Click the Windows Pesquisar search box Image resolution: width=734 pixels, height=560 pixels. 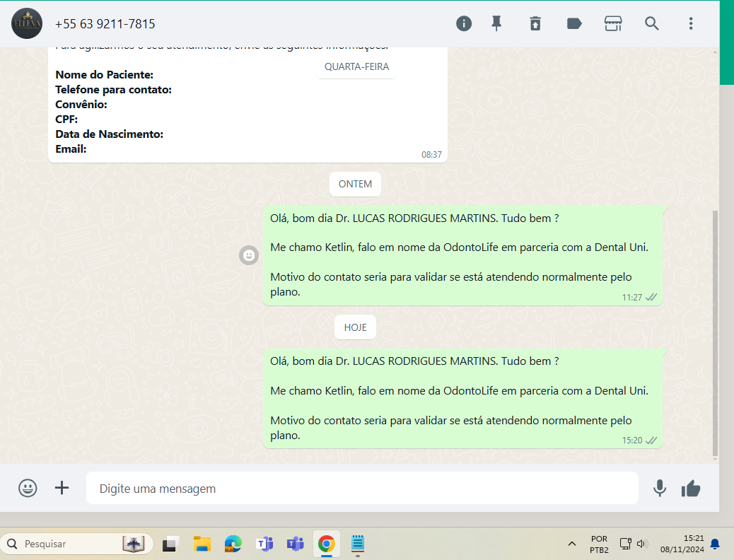pyautogui.click(x=77, y=544)
